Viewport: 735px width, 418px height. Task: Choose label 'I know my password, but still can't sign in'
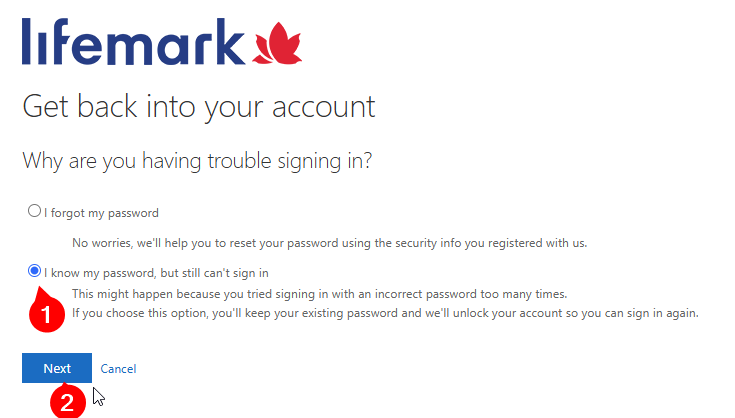(156, 273)
